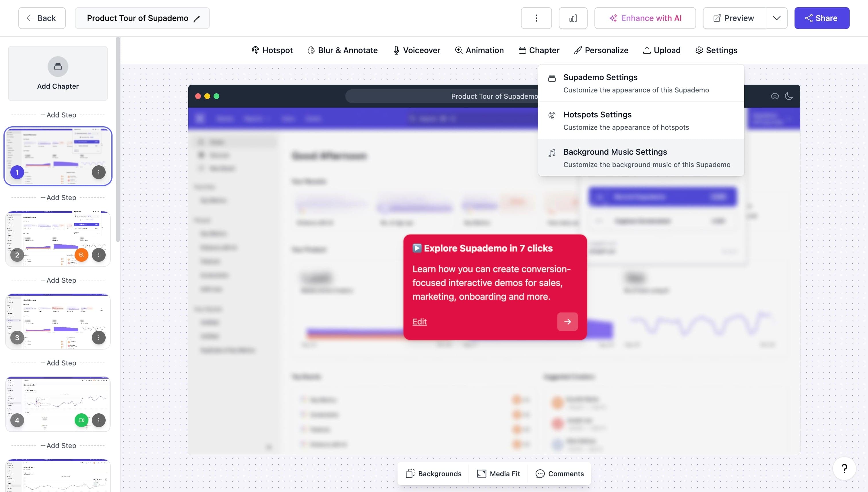Open step 3 three-dot options
Viewport: 868px width, 492px height.
tap(99, 338)
